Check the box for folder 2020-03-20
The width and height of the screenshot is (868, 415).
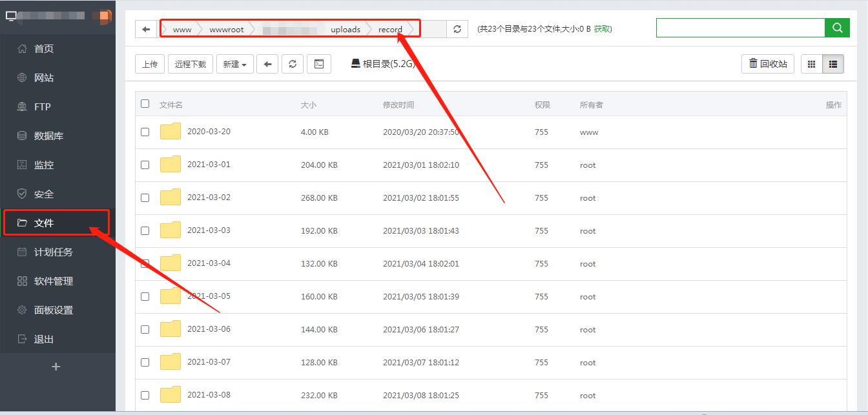click(x=145, y=132)
